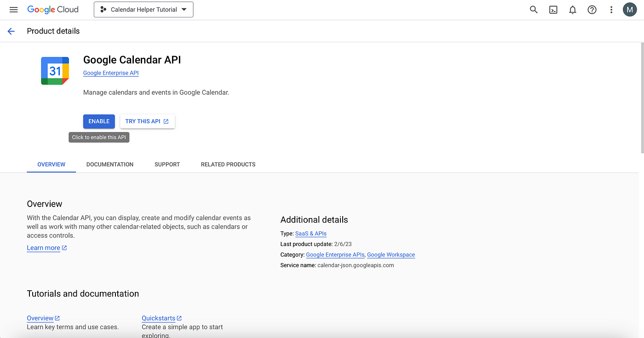Click the Product details heading
Viewport: 644px width, 338px height.
[x=53, y=31]
